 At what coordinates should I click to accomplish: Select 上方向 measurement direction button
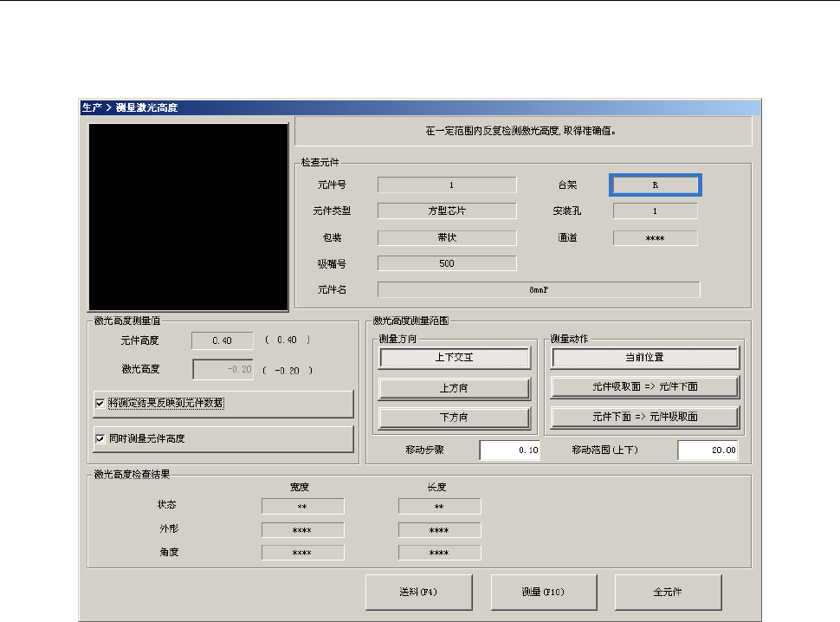point(455,388)
